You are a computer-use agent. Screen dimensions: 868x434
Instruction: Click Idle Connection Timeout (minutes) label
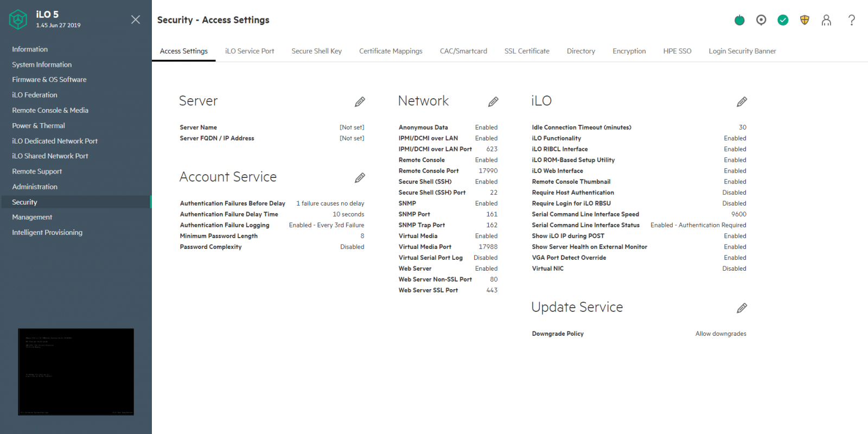pos(582,127)
